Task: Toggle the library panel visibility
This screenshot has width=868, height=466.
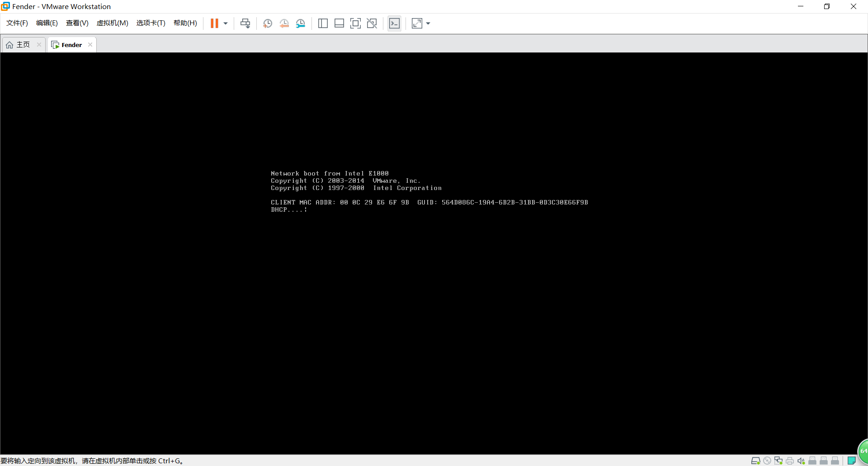Action: tap(323, 23)
